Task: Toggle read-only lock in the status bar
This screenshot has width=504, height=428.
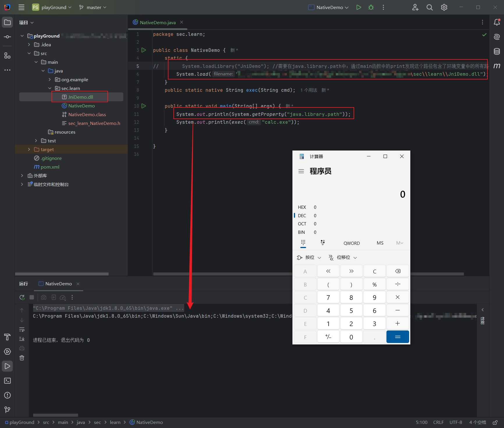Action: point(495,422)
